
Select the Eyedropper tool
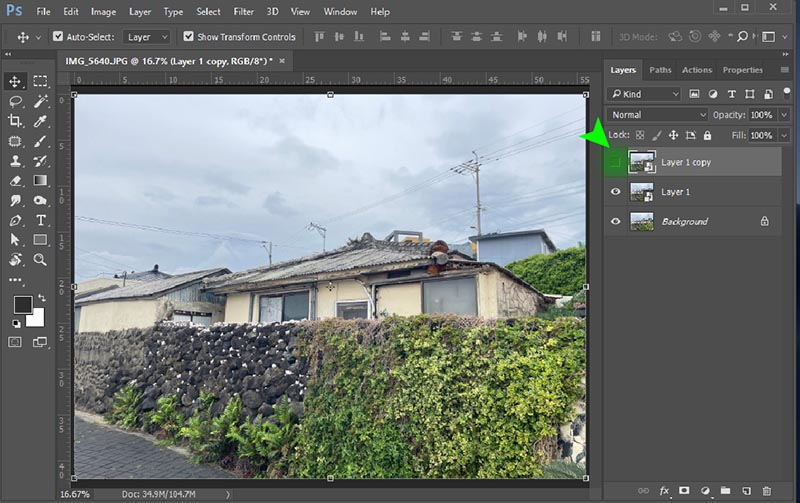pos(40,121)
